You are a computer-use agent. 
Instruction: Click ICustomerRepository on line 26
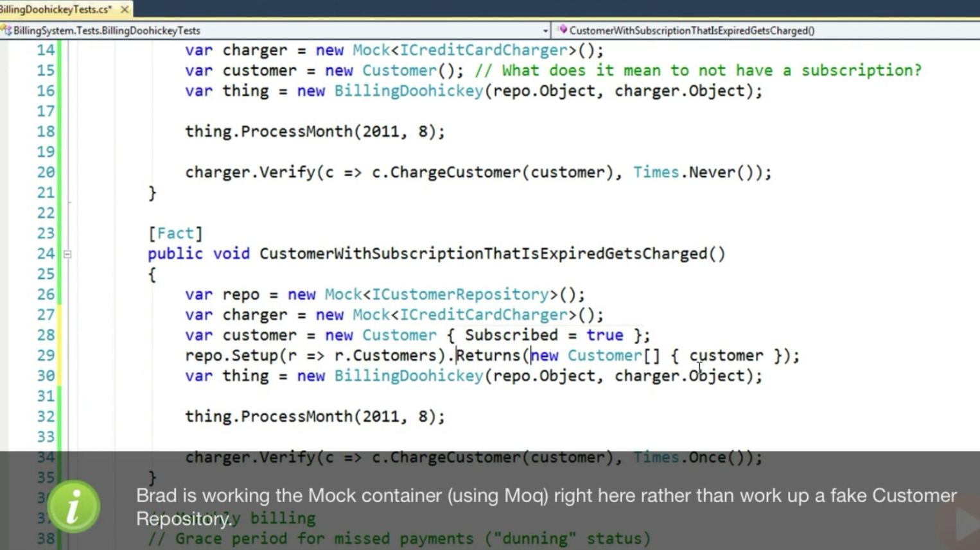[460, 294]
